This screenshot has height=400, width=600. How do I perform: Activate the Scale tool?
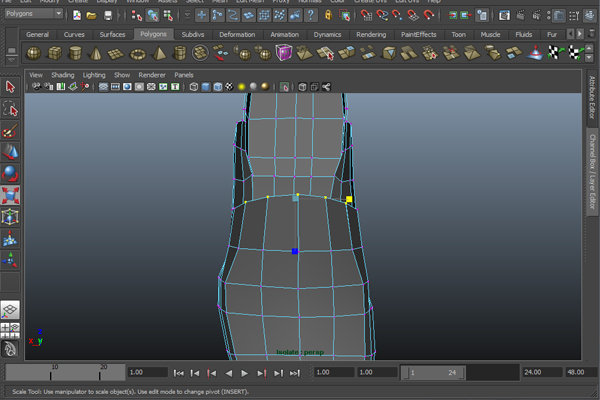(x=10, y=196)
